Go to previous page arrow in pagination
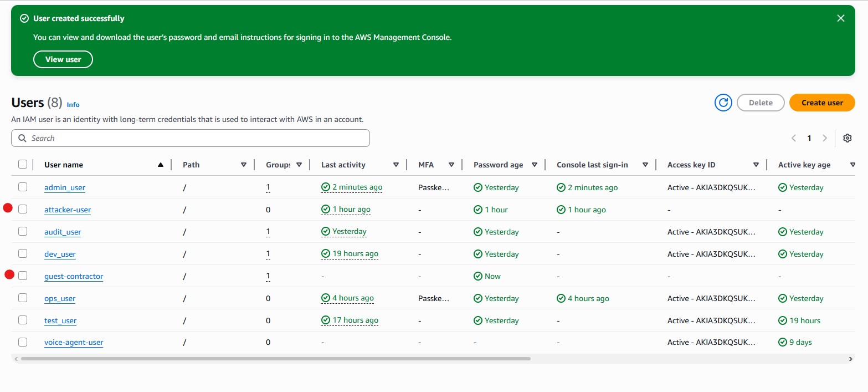Viewport: 868px width, 392px height. pos(793,138)
